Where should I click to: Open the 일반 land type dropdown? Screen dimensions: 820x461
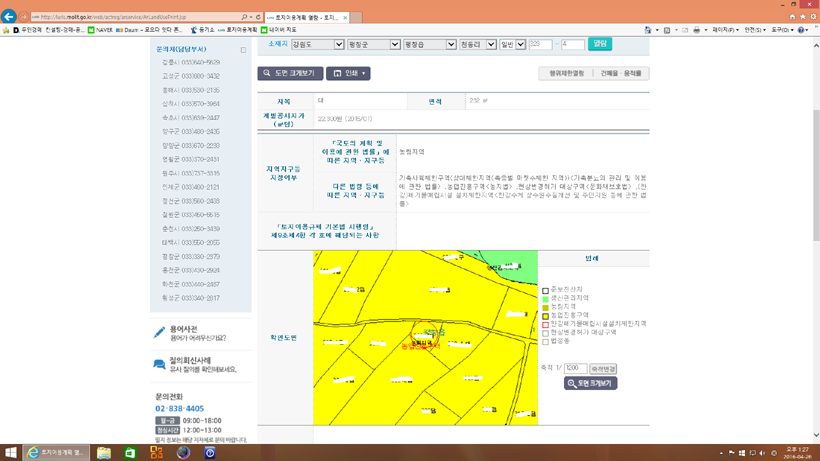tap(512, 44)
